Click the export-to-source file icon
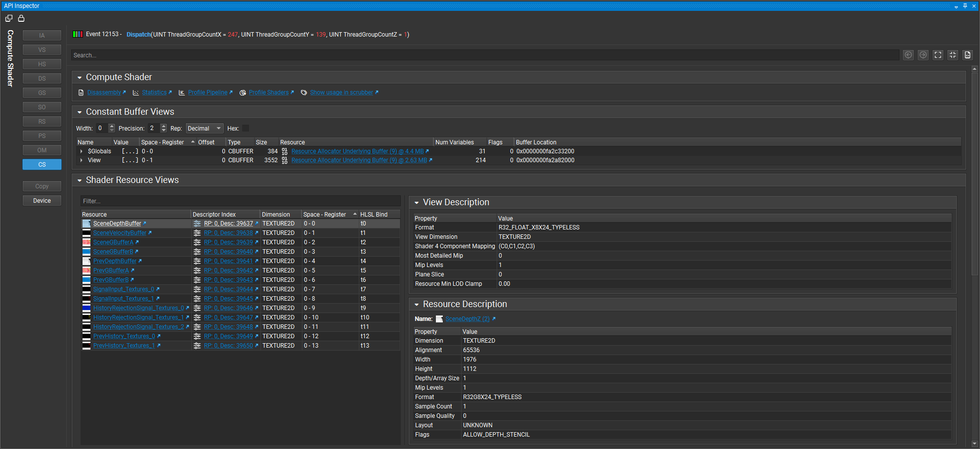The image size is (980, 449). [x=968, y=55]
